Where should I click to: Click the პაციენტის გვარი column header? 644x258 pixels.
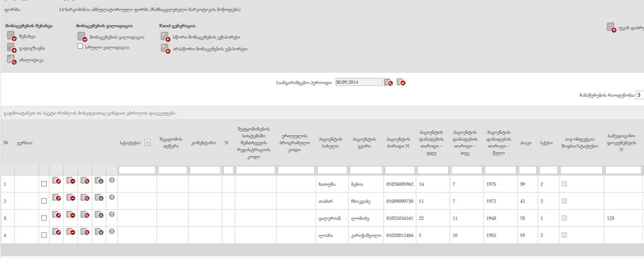coord(365,143)
